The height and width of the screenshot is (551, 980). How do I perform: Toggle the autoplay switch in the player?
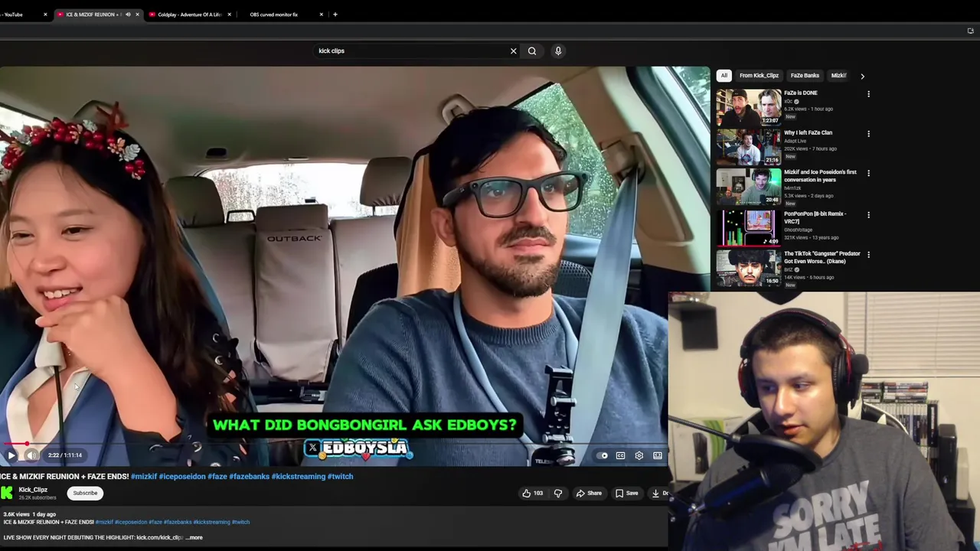603,455
